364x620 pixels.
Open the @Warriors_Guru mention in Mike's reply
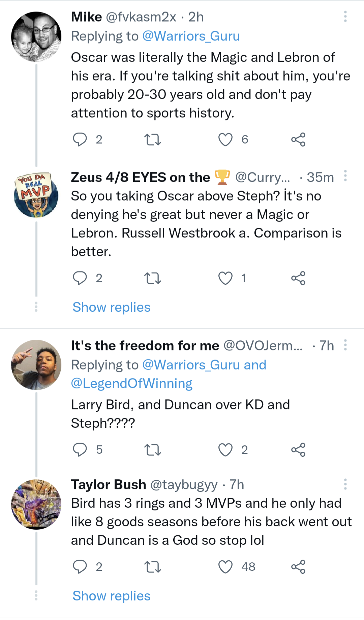coord(191,36)
